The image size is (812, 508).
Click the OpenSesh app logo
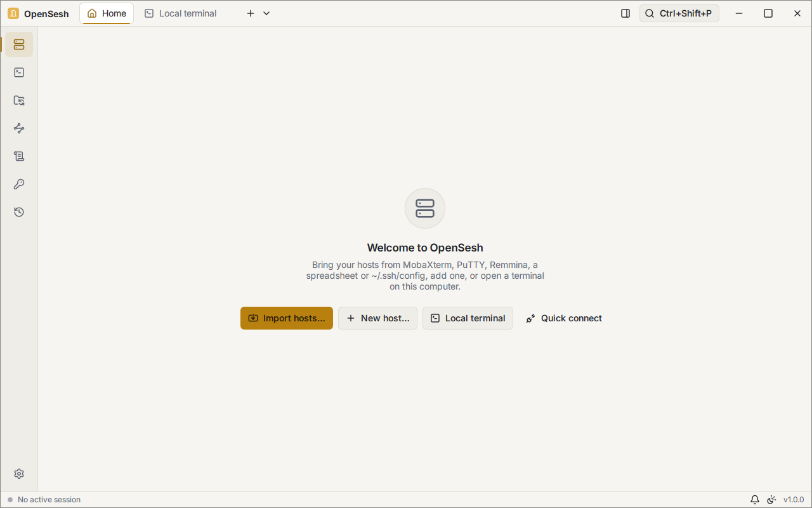point(13,13)
